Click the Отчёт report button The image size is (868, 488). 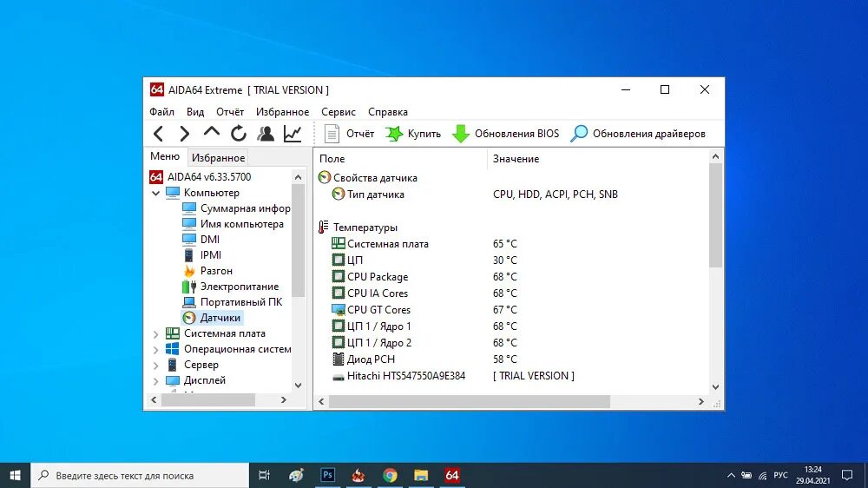(349, 134)
